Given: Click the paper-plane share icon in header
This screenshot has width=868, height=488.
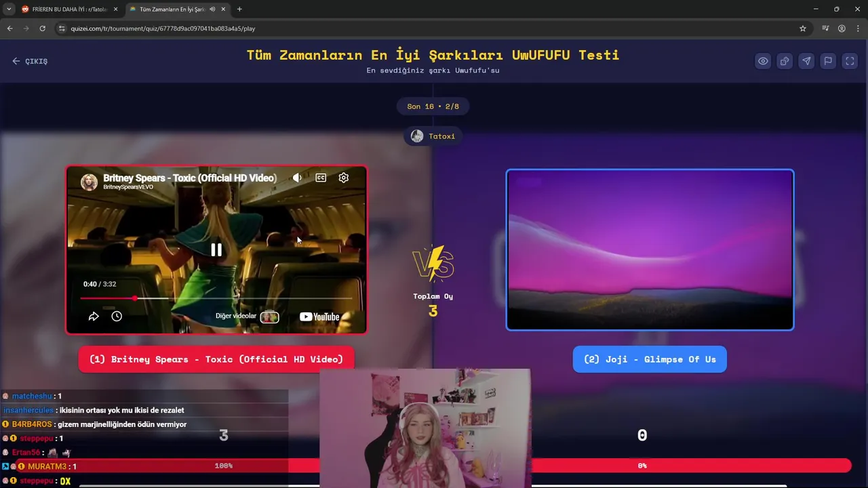Looking at the screenshot, I should coord(806,61).
